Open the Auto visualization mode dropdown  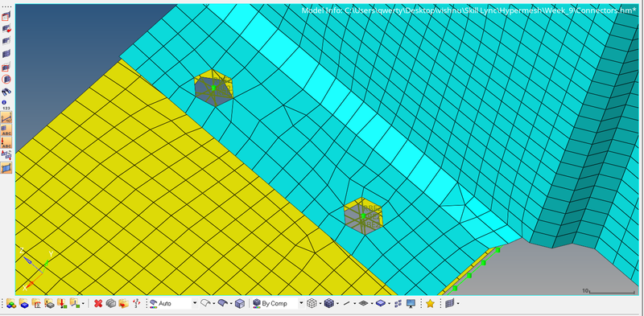tap(173, 304)
